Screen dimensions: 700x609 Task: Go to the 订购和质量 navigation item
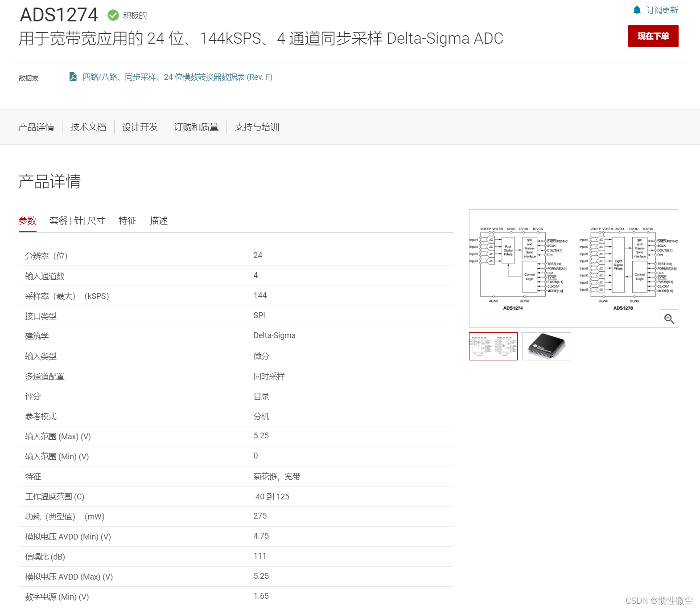(x=196, y=127)
